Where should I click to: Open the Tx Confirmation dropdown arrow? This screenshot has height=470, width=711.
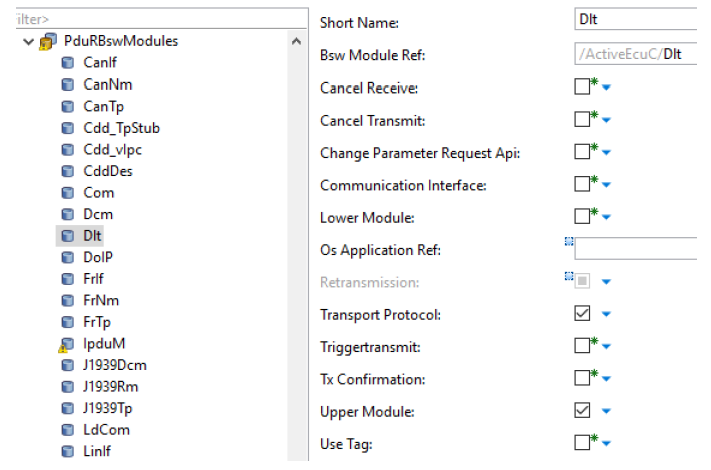pyautogui.click(x=607, y=379)
